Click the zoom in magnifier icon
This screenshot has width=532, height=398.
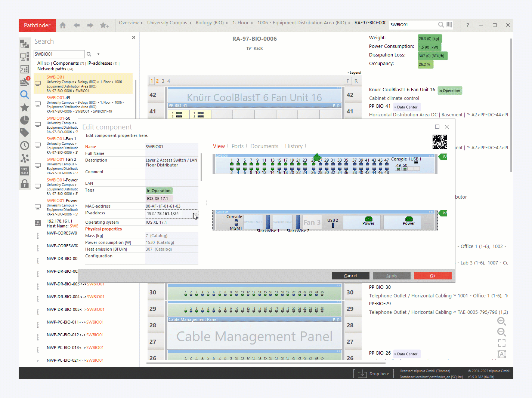pos(501,321)
